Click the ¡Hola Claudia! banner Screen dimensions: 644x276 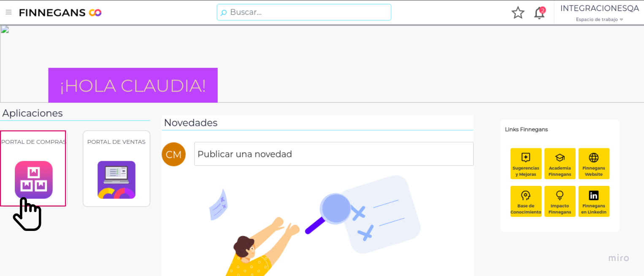(x=133, y=85)
